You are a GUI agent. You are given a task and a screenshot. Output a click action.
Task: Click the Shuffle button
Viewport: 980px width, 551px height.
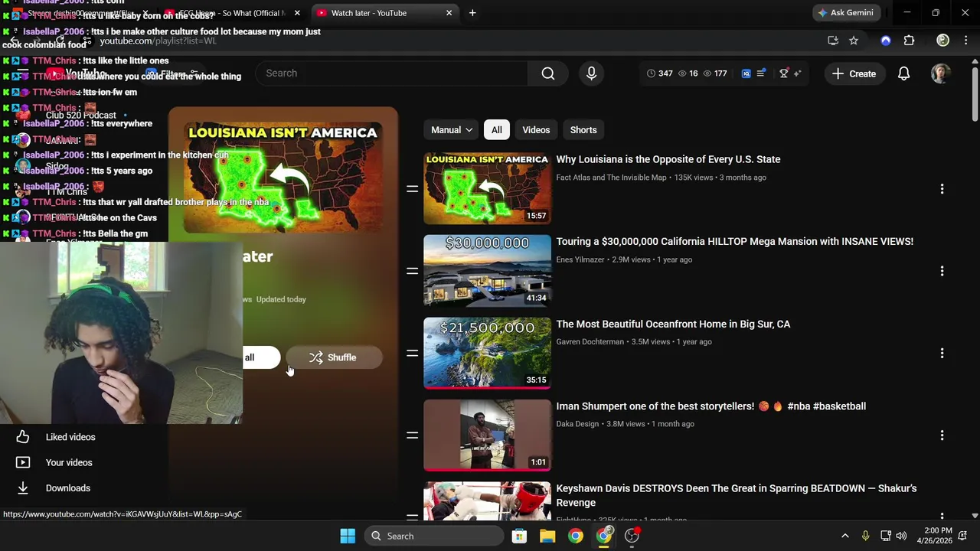(334, 357)
